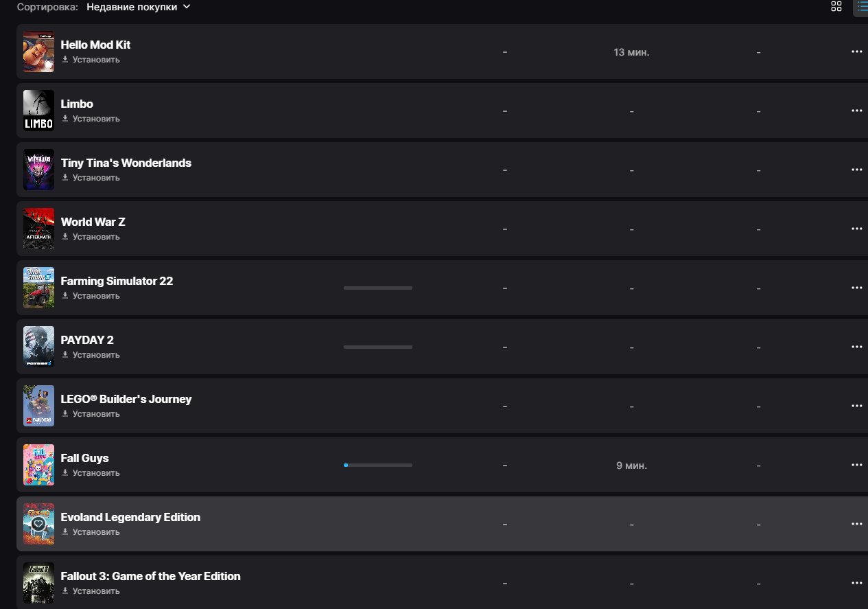
Task: Click the heart icon on Evoland thumbnail
Action: coord(38,524)
